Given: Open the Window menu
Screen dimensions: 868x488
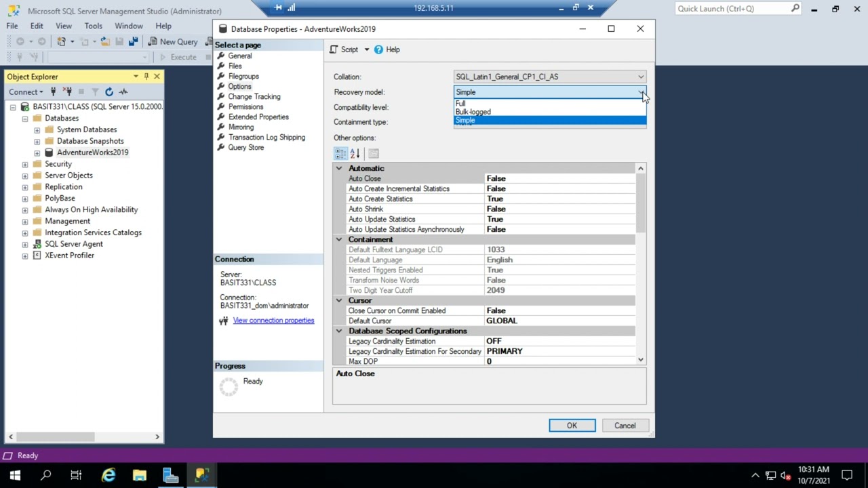Looking at the screenshot, I should (x=129, y=26).
